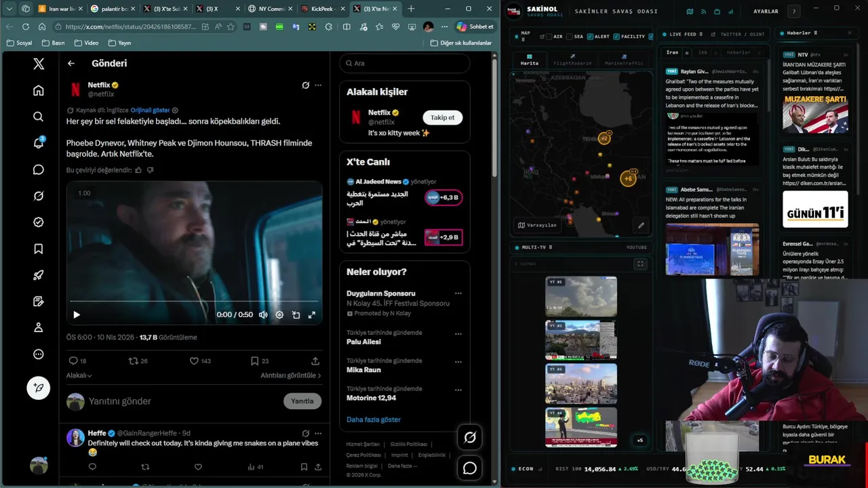Open the Sosyal bookmarks folder

point(19,43)
